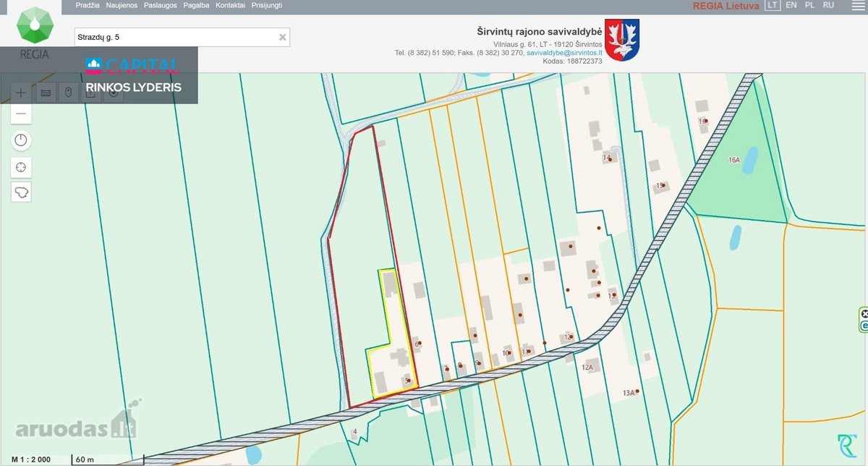The height and width of the screenshot is (466, 868).
Task: Switch language to EN
Action: click(x=791, y=5)
